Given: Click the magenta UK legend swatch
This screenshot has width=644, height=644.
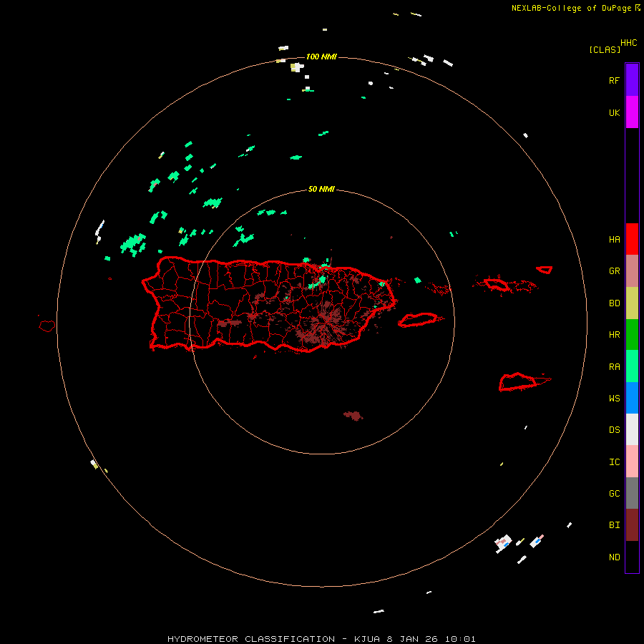Looking at the screenshot, I should pyautogui.click(x=632, y=112).
